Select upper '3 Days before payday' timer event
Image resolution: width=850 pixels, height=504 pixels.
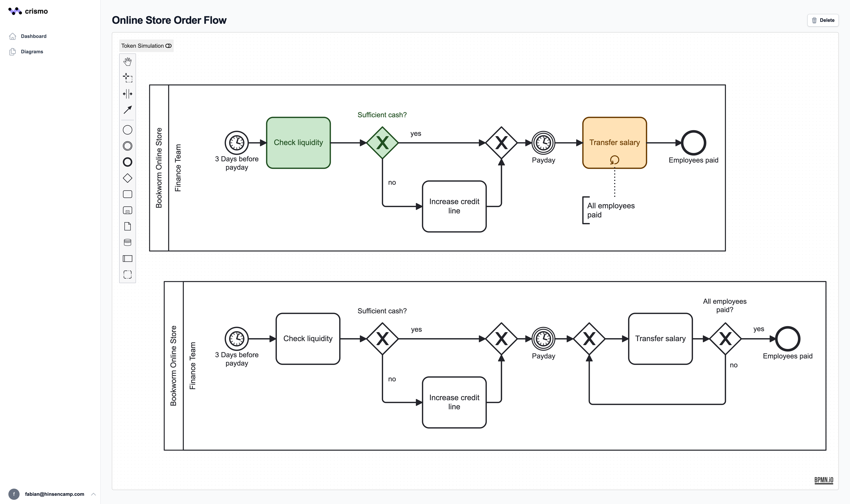[x=237, y=143]
